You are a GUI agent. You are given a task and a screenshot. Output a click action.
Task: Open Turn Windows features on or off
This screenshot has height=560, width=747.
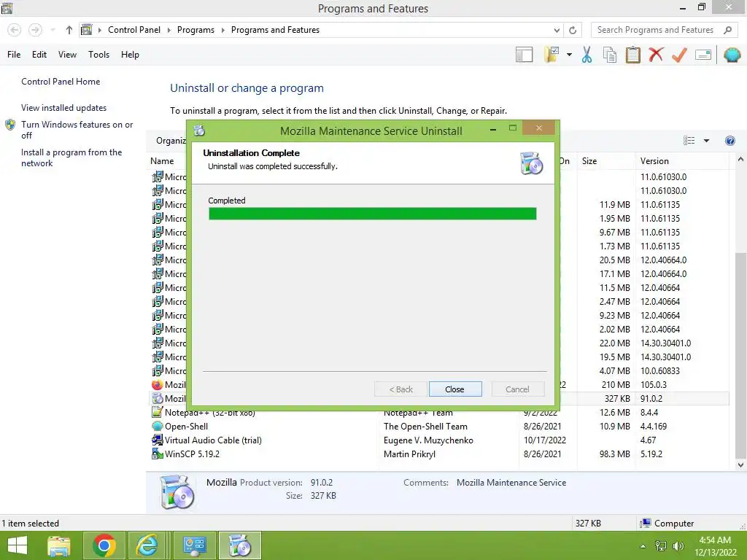click(77, 130)
